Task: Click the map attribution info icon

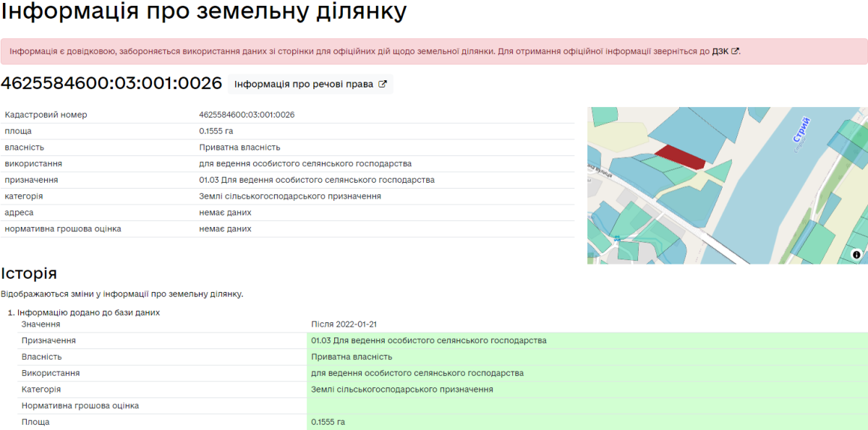Action: coord(856,254)
